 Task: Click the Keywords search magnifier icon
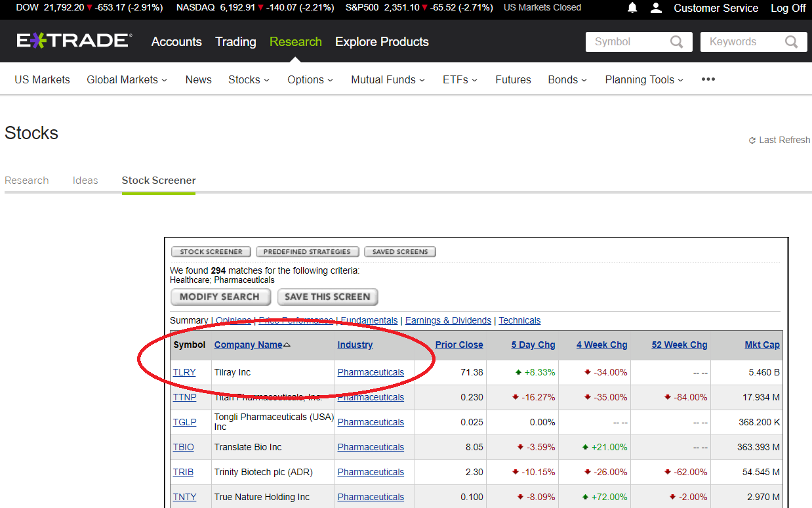point(792,41)
